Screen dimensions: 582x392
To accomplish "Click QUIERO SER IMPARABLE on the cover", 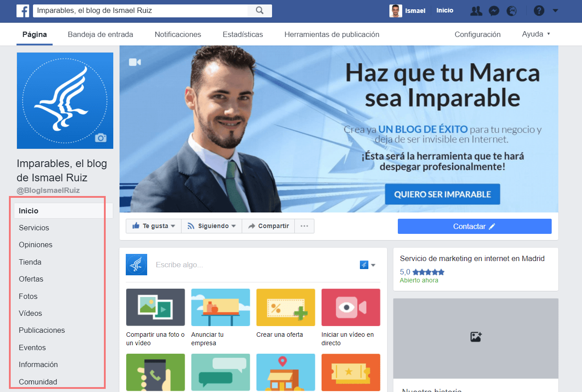I will pyautogui.click(x=442, y=194).
